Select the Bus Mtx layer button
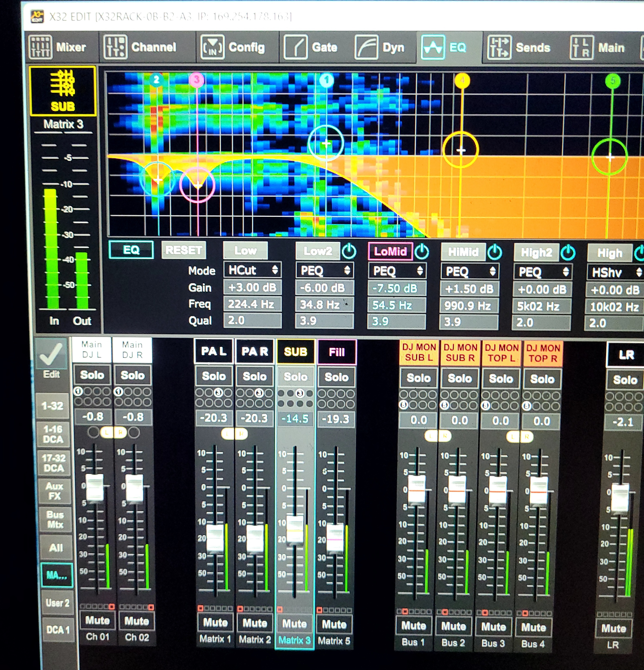This screenshot has height=670, width=644. (55, 520)
